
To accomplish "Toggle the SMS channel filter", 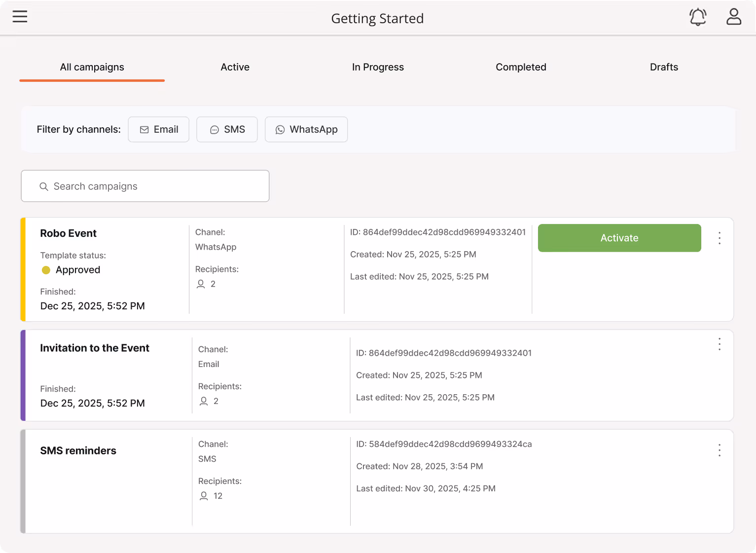I will click(x=227, y=129).
